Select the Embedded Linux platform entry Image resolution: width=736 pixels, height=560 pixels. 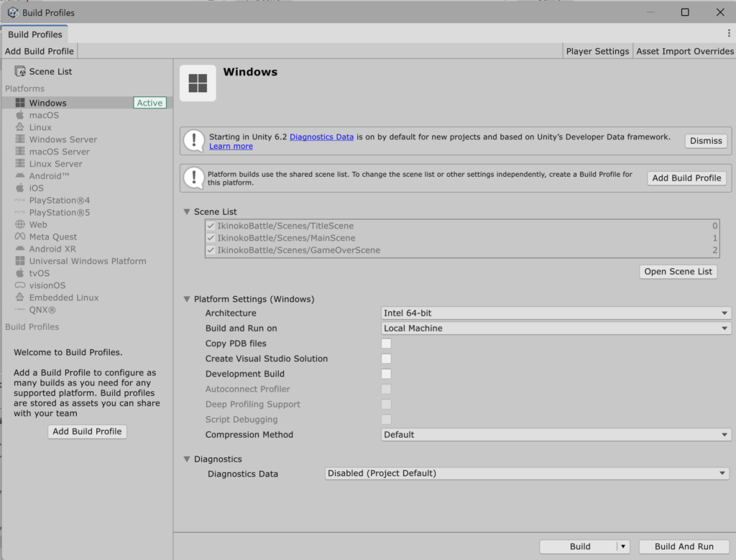(87, 298)
